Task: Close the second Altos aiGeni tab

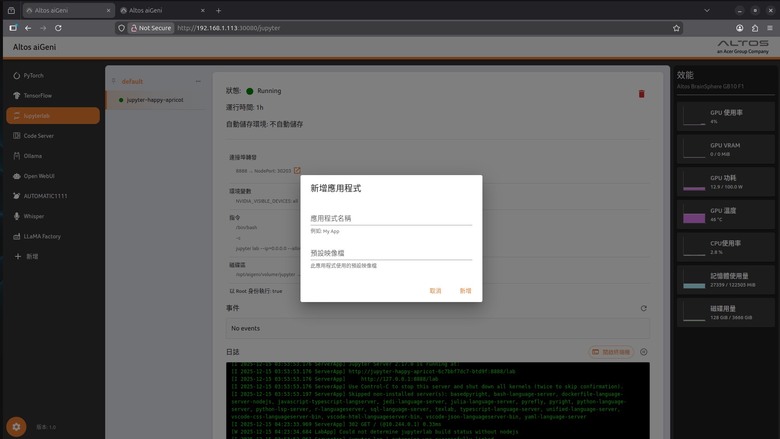Action: point(202,10)
